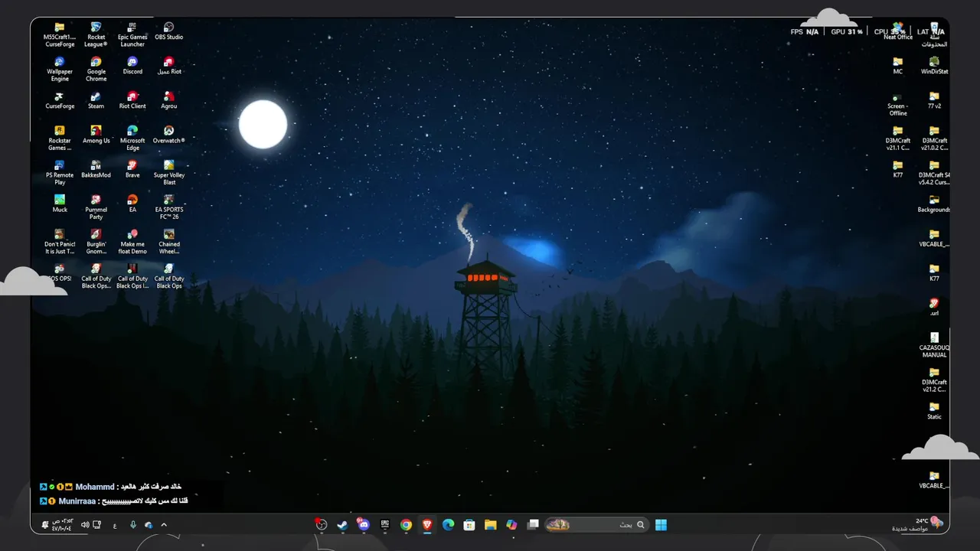
Task: Open File Explorer from the taskbar
Action: 490,524
